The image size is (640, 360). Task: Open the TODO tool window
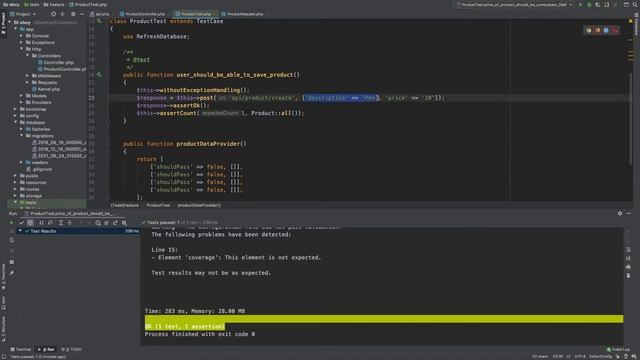coord(71,349)
